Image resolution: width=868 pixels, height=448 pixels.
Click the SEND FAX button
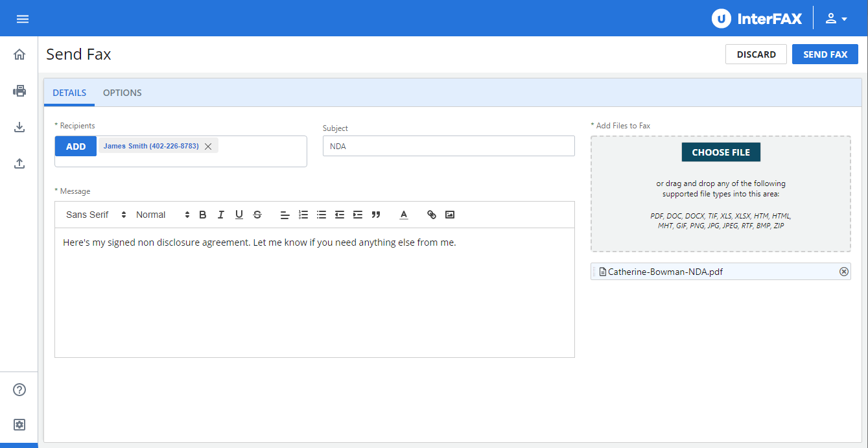click(x=825, y=54)
